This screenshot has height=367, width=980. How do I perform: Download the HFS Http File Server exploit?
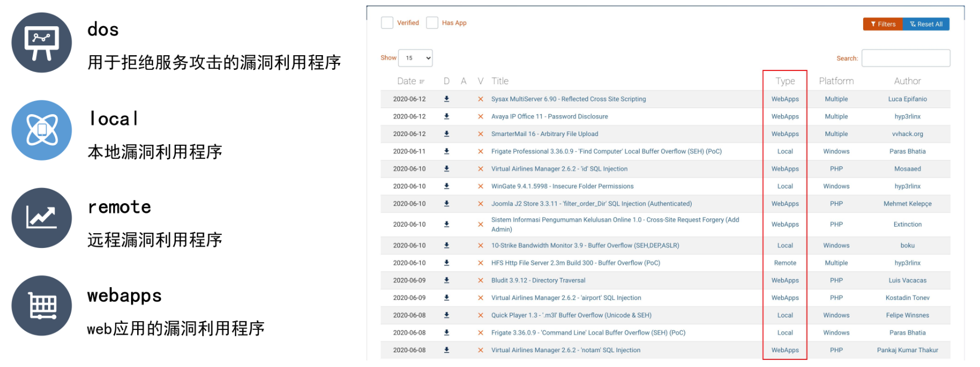(446, 263)
